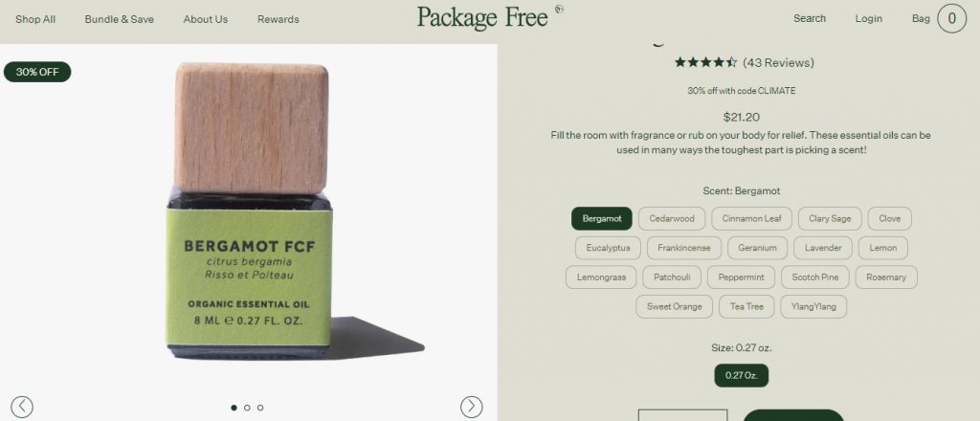This screenshot has height=421, width=980.
Task: Open the Shop All menu
Action: click(x=35, y=19)
